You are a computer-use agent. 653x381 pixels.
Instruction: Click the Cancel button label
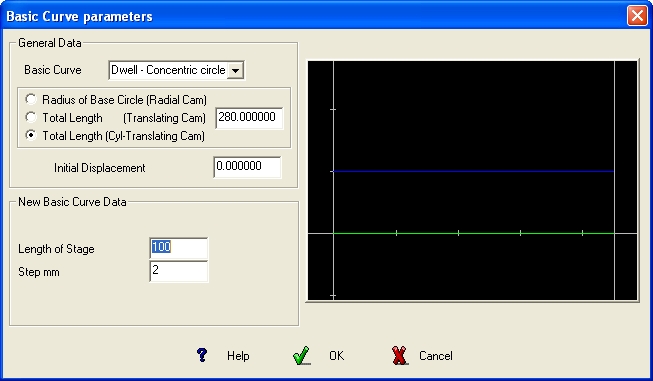436,356
